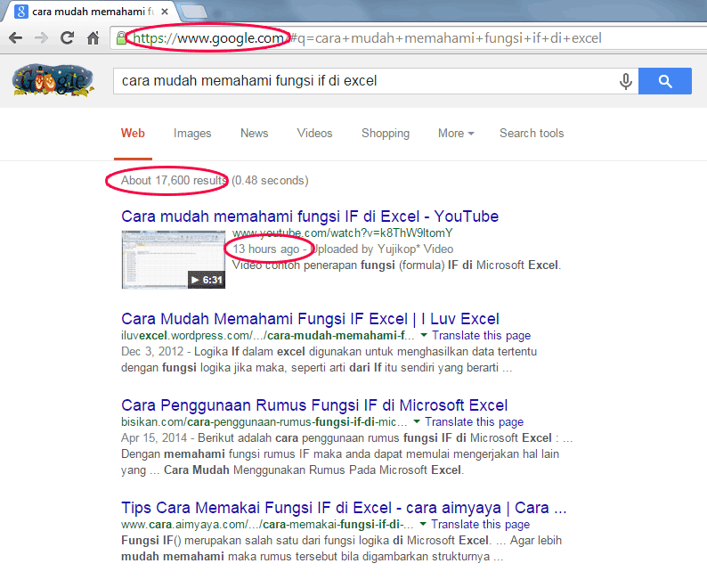The width and height of the screenshot is (707, 588).
Task: Click the browser Back arrow
Action: coord(15,38)
